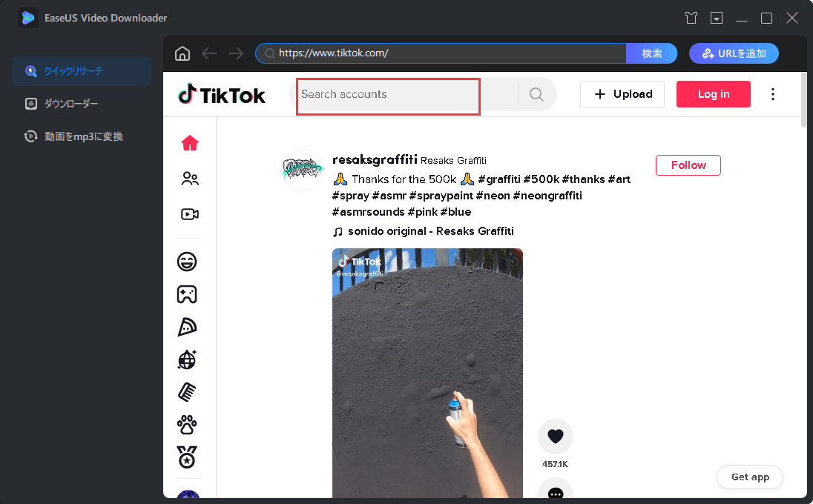813x504 pixels.
Task: Open the three-dot more options menu
Action: 773,94
